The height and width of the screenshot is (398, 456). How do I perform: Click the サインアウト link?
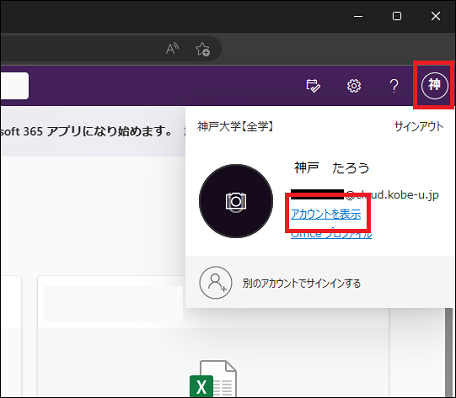point(419,127)
